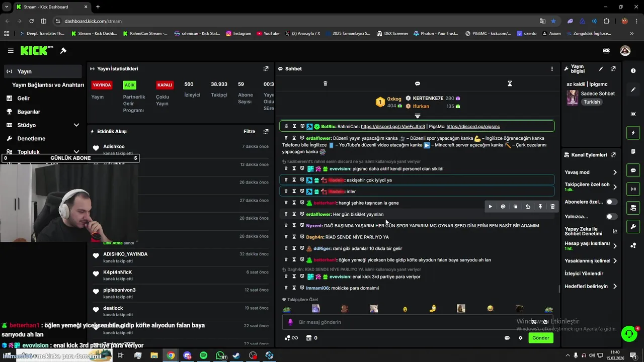Open Spotify from the Windows taskbar
The image size is (644, 362).
click(x=203, y=355)
